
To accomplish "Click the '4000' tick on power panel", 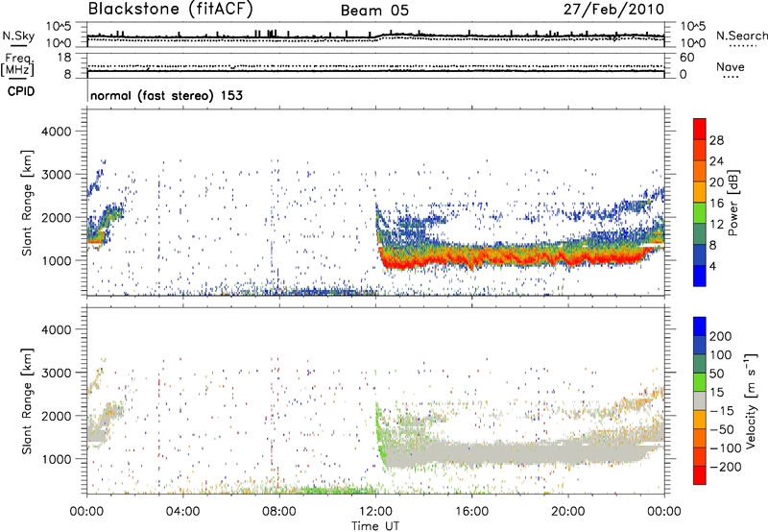I will tap(57, 132).
